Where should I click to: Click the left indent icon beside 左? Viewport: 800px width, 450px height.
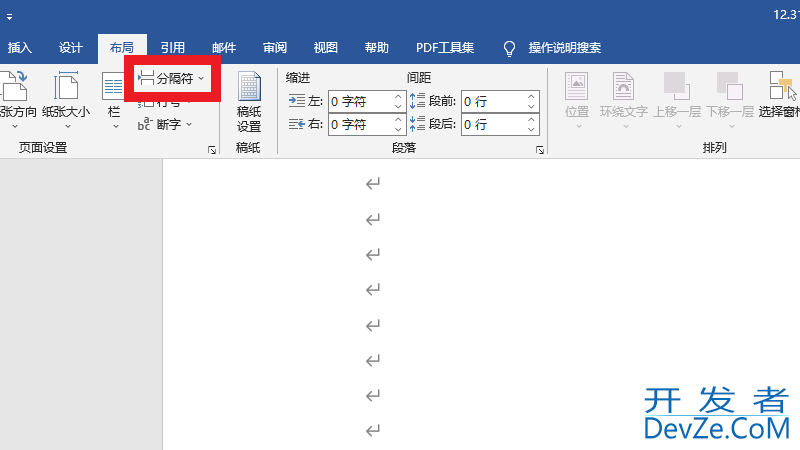click(x=296, y=101)
